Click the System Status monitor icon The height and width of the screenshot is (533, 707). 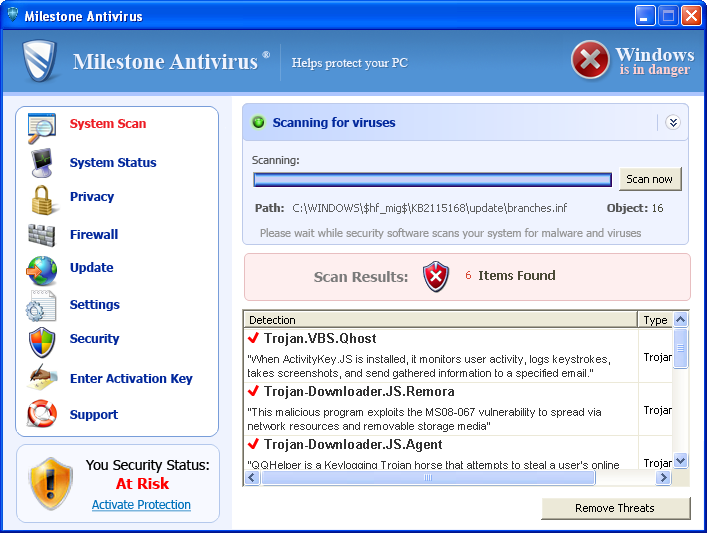[x=42, y=163]
